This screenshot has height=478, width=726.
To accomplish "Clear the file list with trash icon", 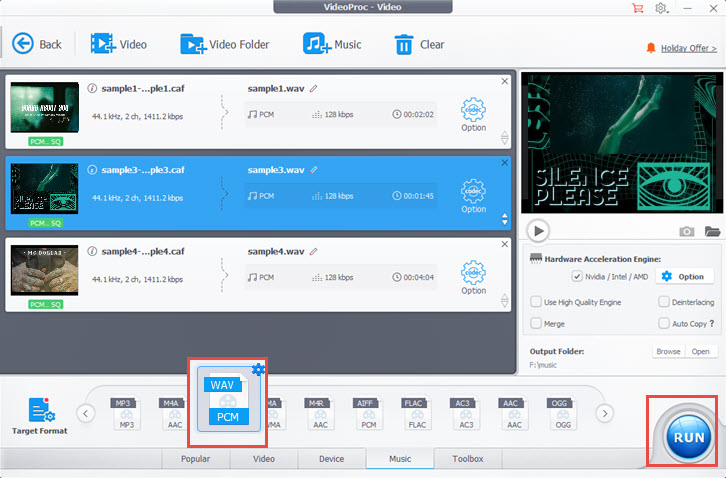I will click(419, 44).
